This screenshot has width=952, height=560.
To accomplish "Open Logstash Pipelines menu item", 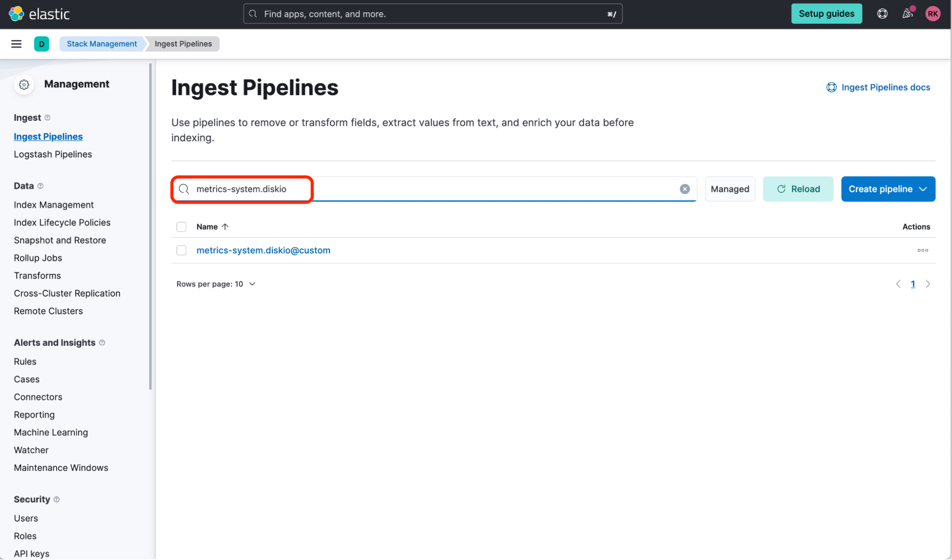I will tap(53, 154).
